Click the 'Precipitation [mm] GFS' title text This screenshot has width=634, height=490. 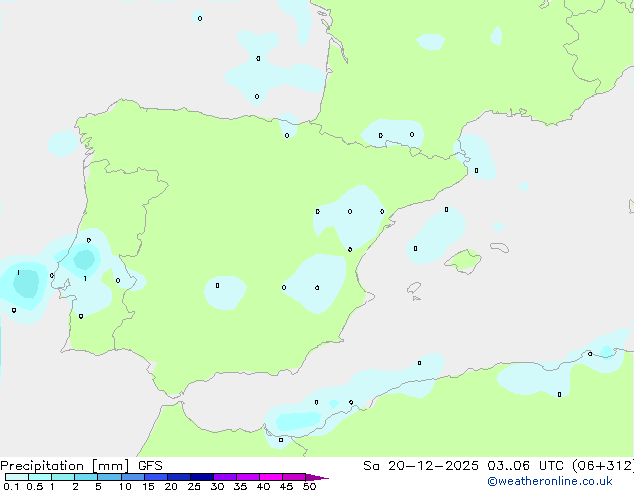pos(81,466)
